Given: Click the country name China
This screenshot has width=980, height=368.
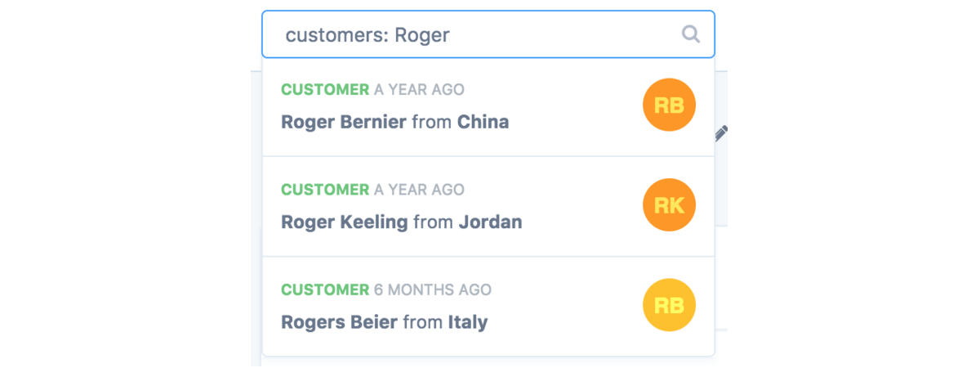Looking at the screenshot, I should click(483, 123).
